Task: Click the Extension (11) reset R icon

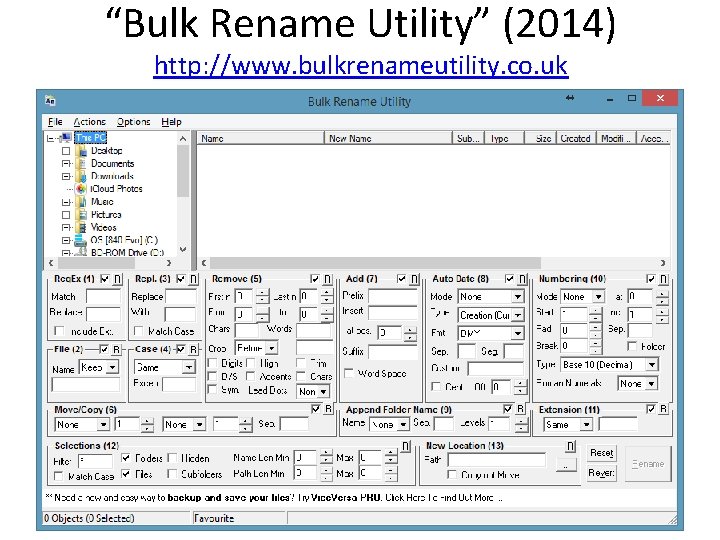Action: pyautogui.click(x=664, y=409)
